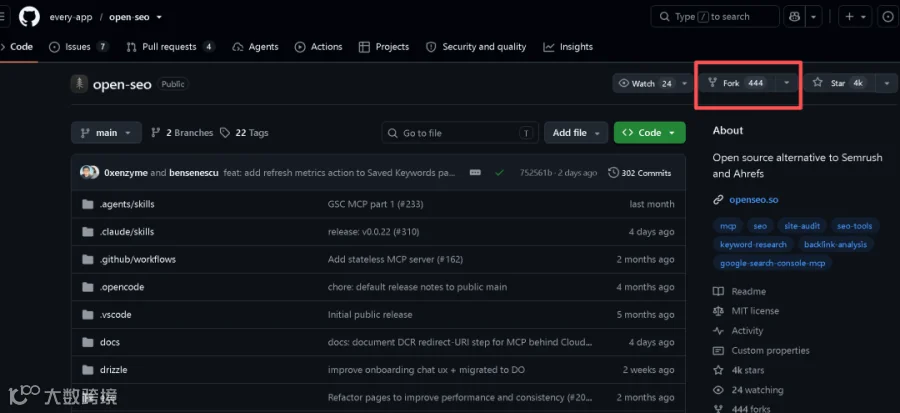Open 'Add stateless MCP server (#162)' commit

click(x=395, y=259)
